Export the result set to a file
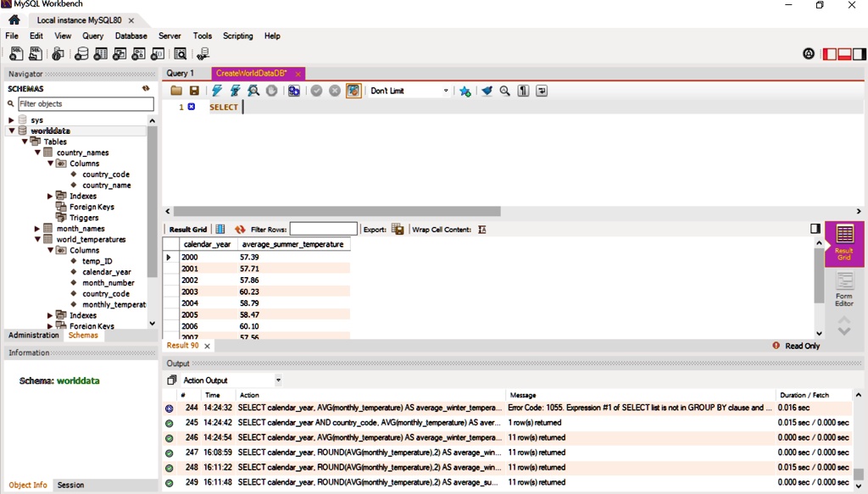Viewport: 868px width, 494px height. tap(398, 230)
